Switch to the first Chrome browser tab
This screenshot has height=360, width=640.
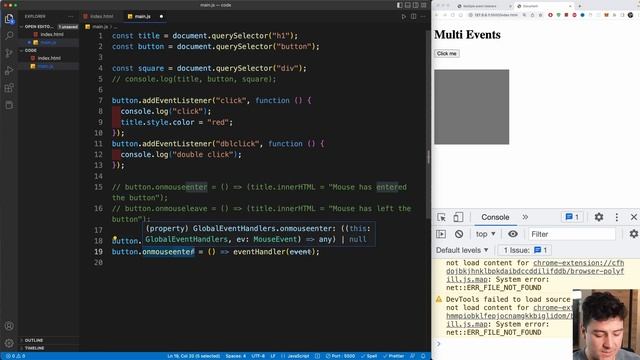483,6
